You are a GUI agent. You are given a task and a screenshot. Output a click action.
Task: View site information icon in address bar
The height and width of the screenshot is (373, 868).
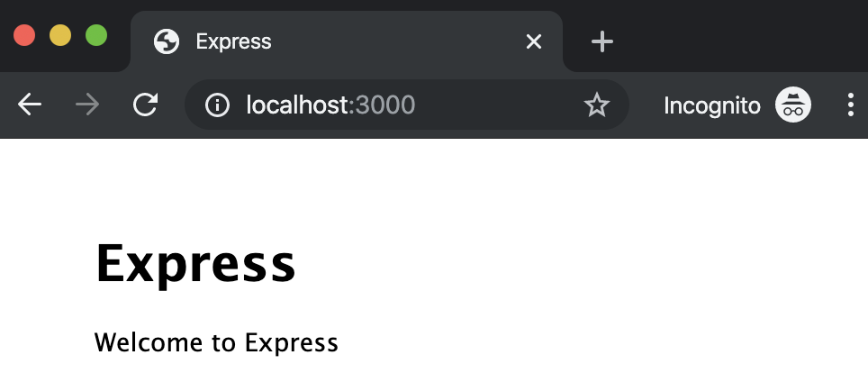pyautogui.click(x=217, y=105)
